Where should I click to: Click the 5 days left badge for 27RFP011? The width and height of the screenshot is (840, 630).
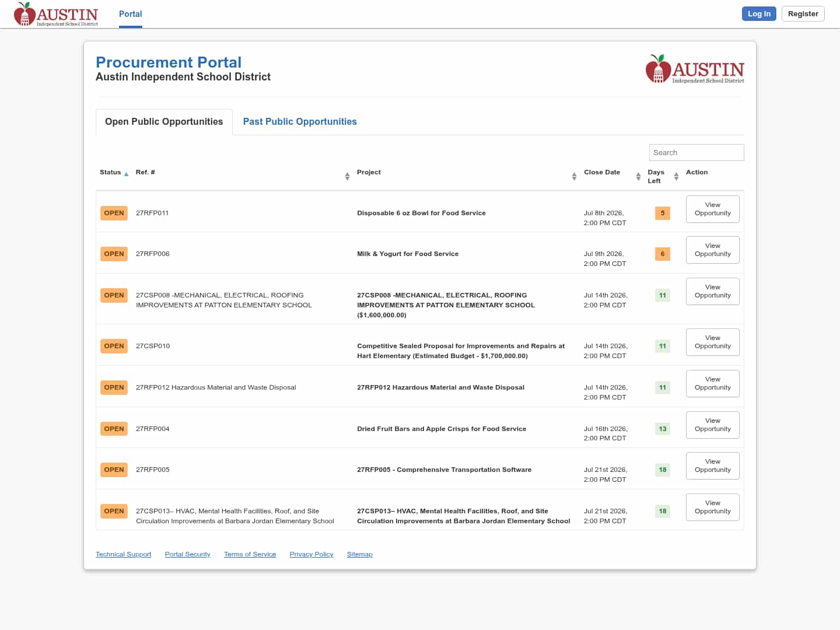click(x=663, y=213)
